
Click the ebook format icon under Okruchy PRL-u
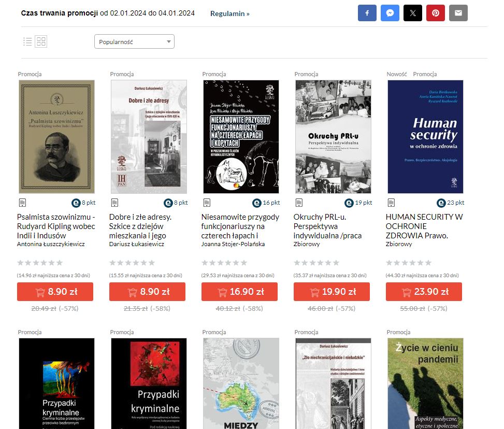tap(299, 203)
